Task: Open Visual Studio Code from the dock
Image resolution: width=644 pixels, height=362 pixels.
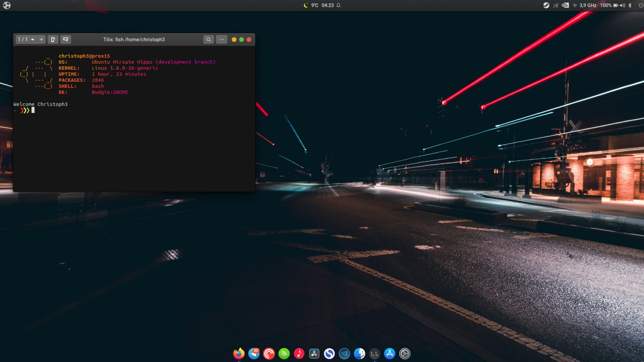Action: [344, 354]
